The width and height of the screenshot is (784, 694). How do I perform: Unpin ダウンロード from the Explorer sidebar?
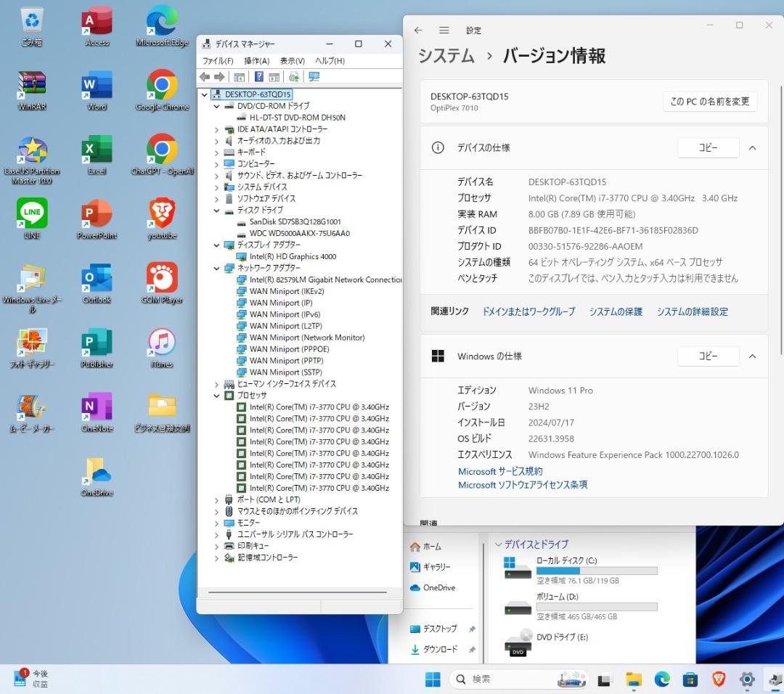(x=472, y=650)
